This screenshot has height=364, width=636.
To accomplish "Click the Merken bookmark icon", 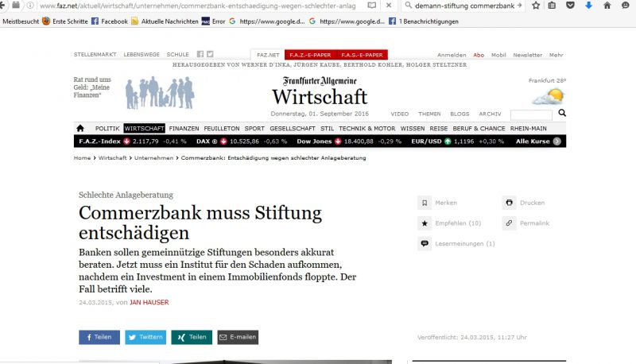I will pos(425,203).
